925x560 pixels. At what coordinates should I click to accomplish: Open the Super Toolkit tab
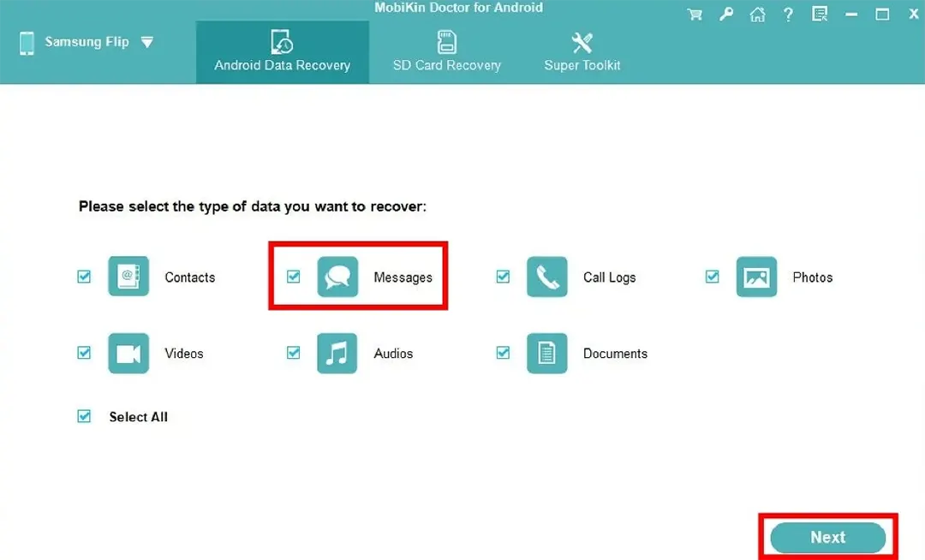[582, 51]
